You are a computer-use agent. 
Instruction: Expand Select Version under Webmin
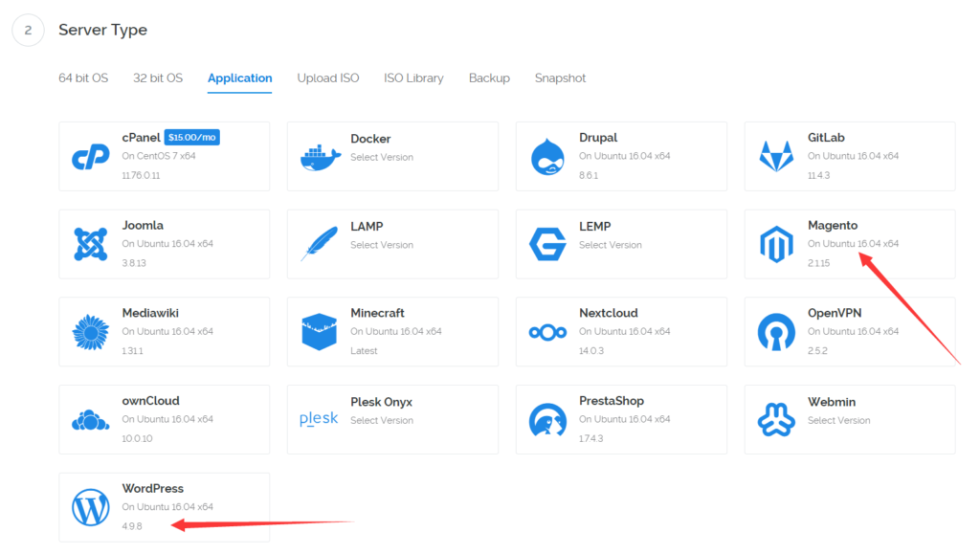tap(838, 420)
